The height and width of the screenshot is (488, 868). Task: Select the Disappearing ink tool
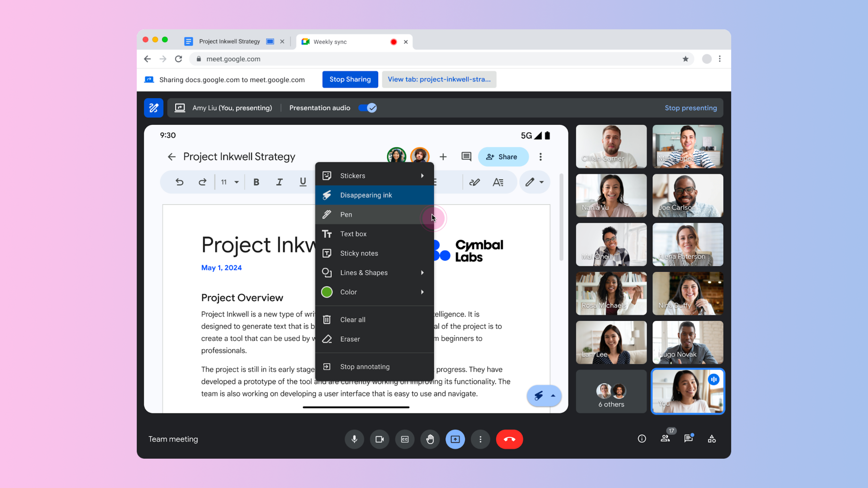366,195
